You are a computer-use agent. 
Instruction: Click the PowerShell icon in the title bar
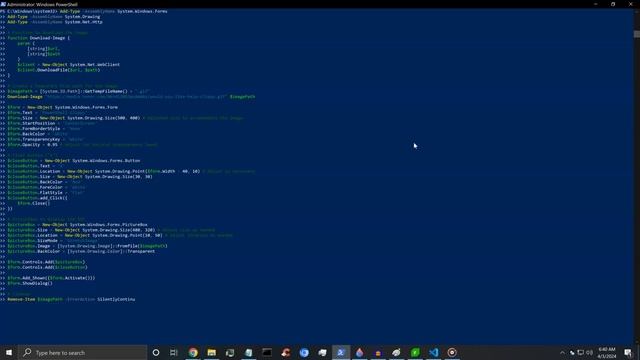(x=3, y=4)
